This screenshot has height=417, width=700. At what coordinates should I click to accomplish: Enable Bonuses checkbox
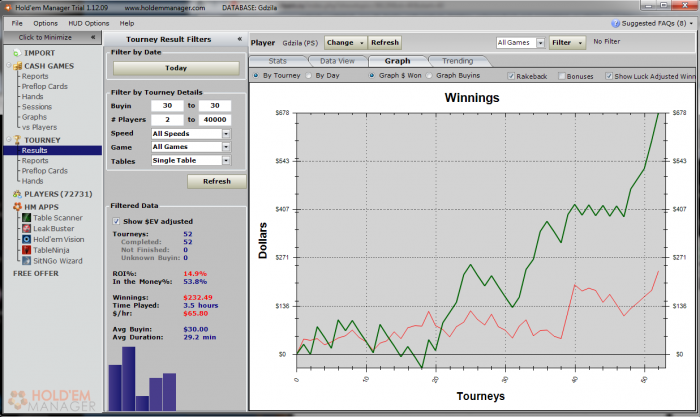pyautogui.click(x=562, y=76)
